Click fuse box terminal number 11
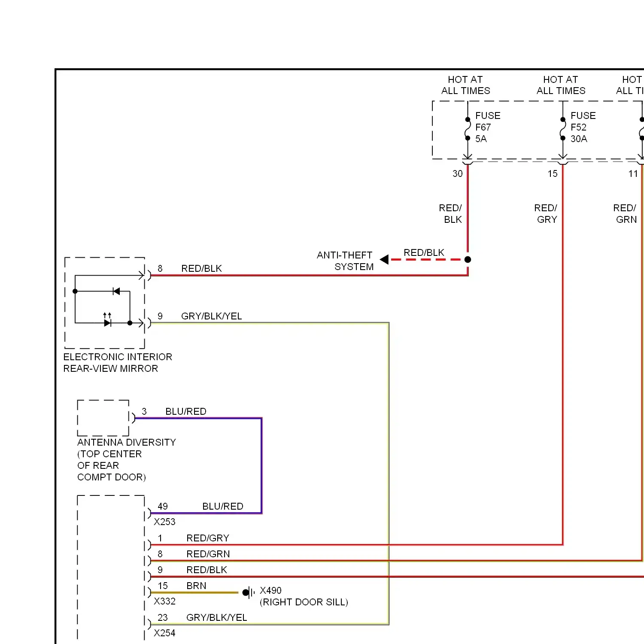Image resolution: width=644 pixels, height=644 pixels. coord(633,173)
